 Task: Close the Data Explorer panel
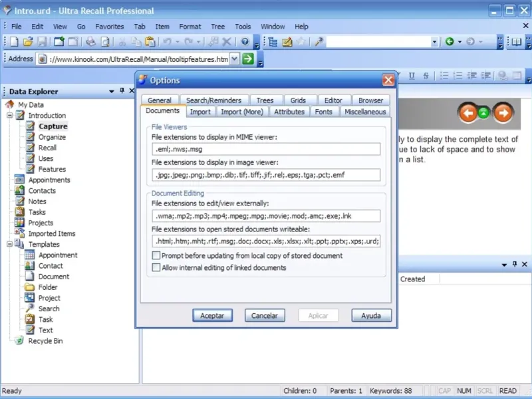pos(132,90)
